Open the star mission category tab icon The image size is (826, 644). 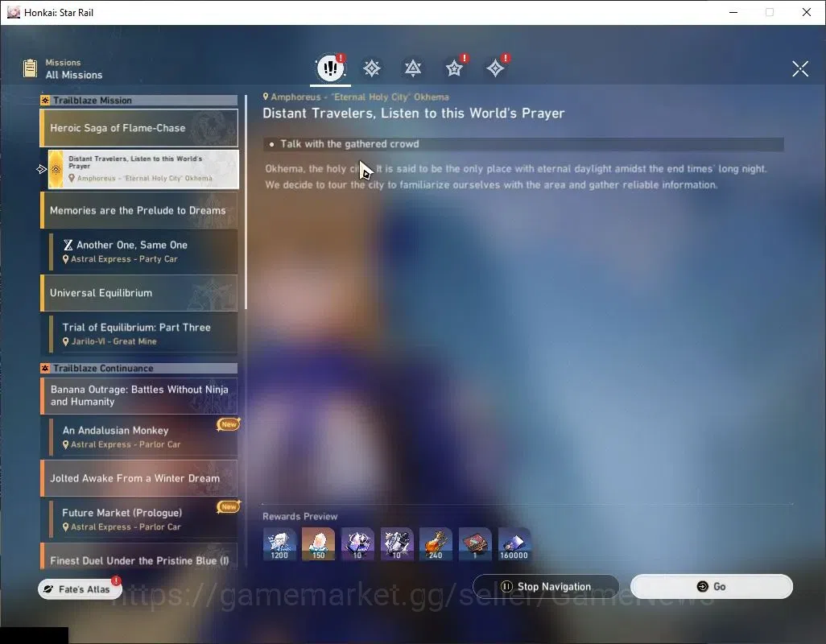click(454, 68)
